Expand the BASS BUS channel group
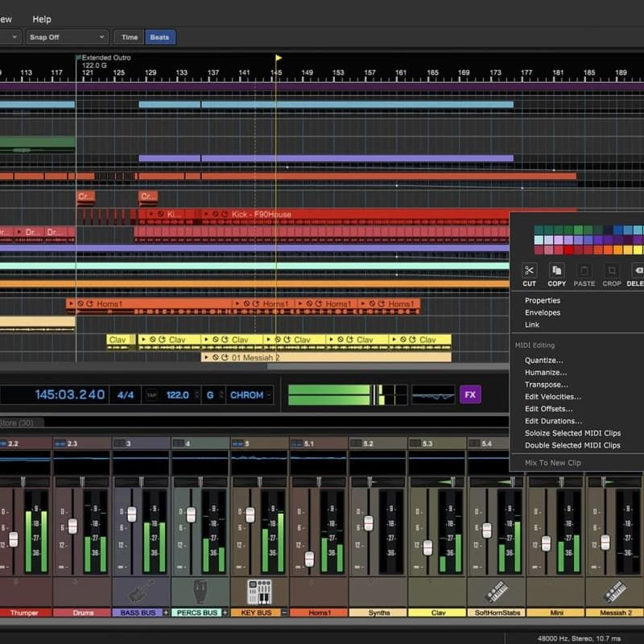Image resolution: width=644 pixels, height=644 pixels. 166,613
